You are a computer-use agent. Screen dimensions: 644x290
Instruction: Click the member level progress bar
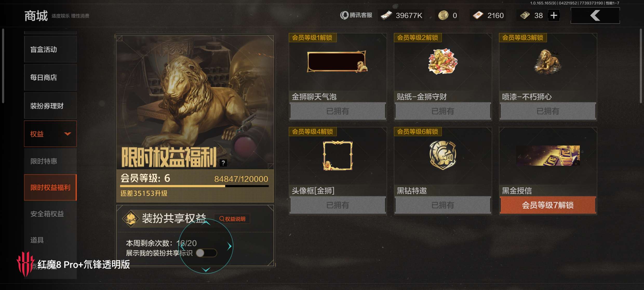(194, 186)
